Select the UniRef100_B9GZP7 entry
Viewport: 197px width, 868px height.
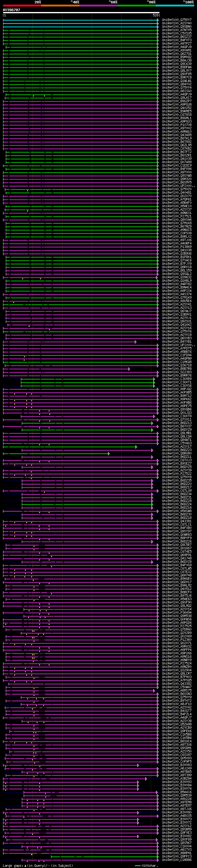[x=177, y=101]
